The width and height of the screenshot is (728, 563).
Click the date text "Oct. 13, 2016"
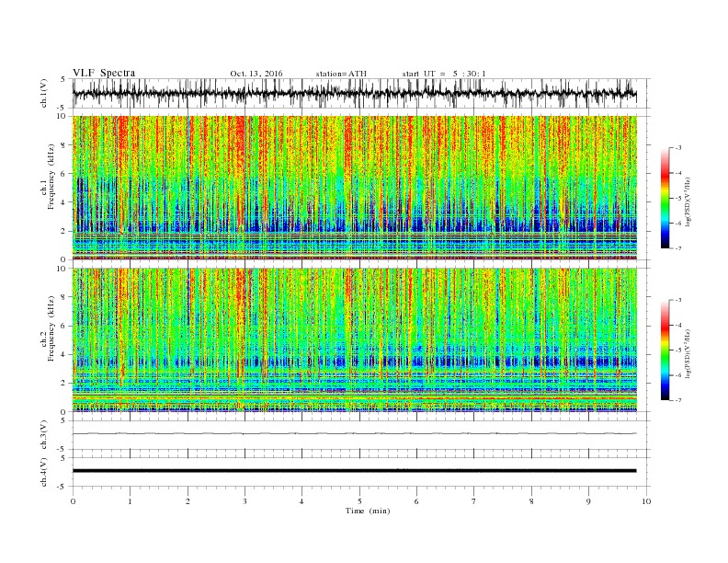[256, 74]
